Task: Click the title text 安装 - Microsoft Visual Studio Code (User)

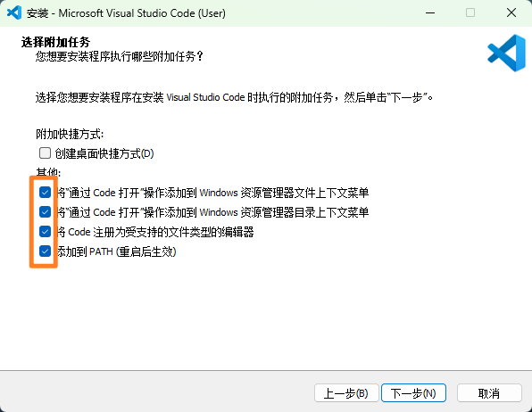Action: tap(126, 12)
